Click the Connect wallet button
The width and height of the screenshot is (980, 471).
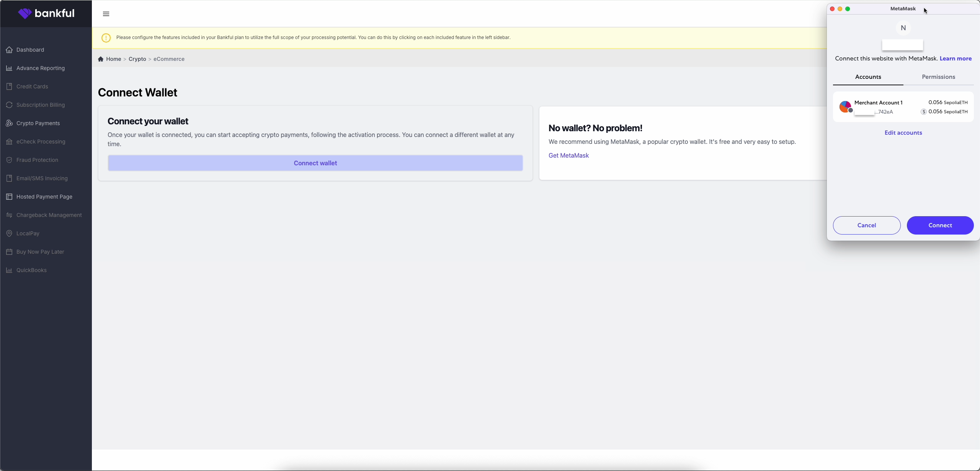(x=315, y=163)
